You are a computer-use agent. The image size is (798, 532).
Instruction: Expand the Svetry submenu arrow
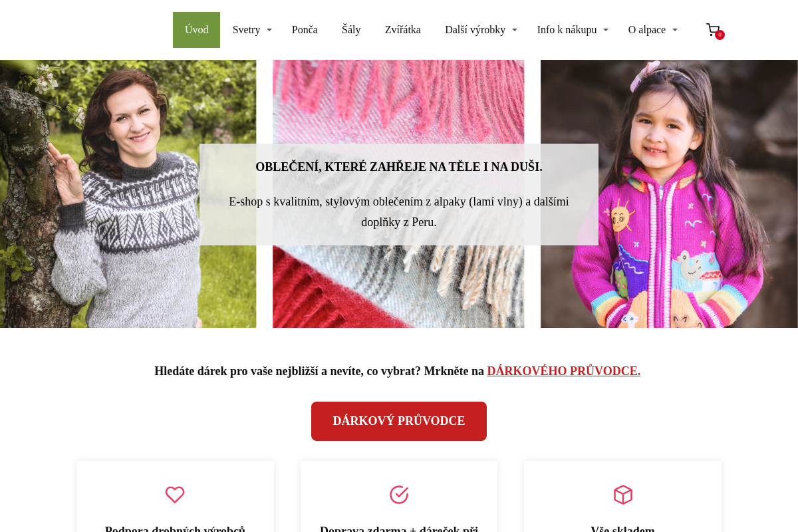click(269, 30)
